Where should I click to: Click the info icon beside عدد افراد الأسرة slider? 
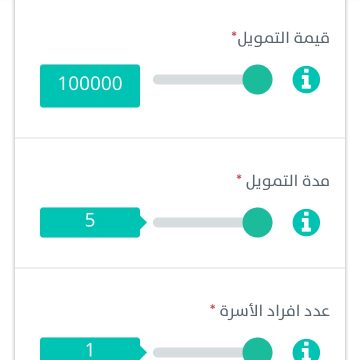click(x=306, y=350)
